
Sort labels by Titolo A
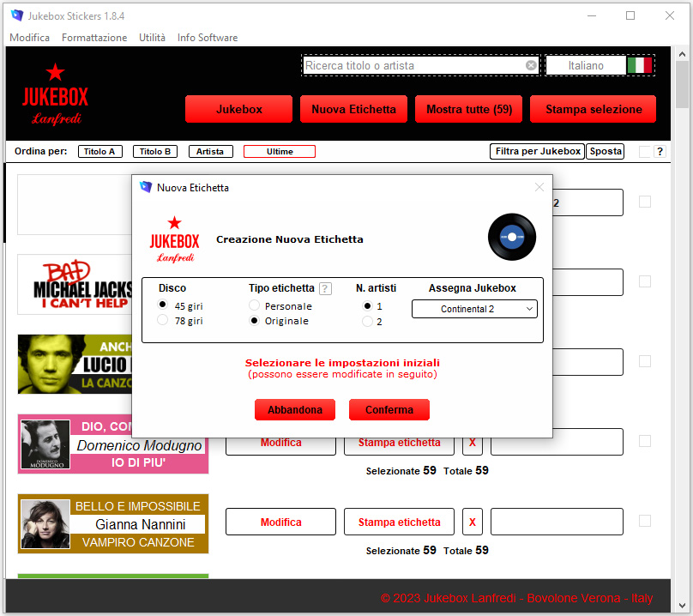(x=99, y=152)
